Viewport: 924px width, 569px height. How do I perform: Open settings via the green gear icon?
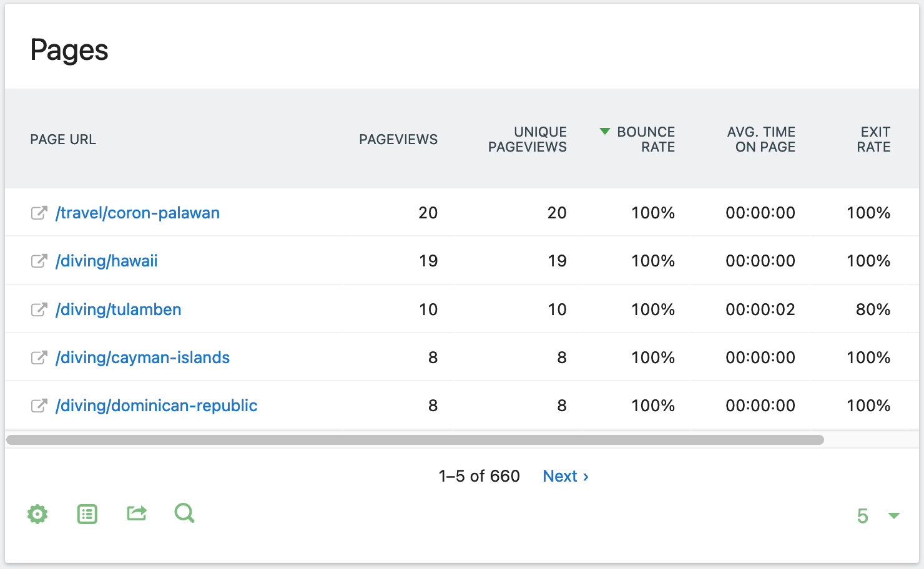[x=37, y=513]
